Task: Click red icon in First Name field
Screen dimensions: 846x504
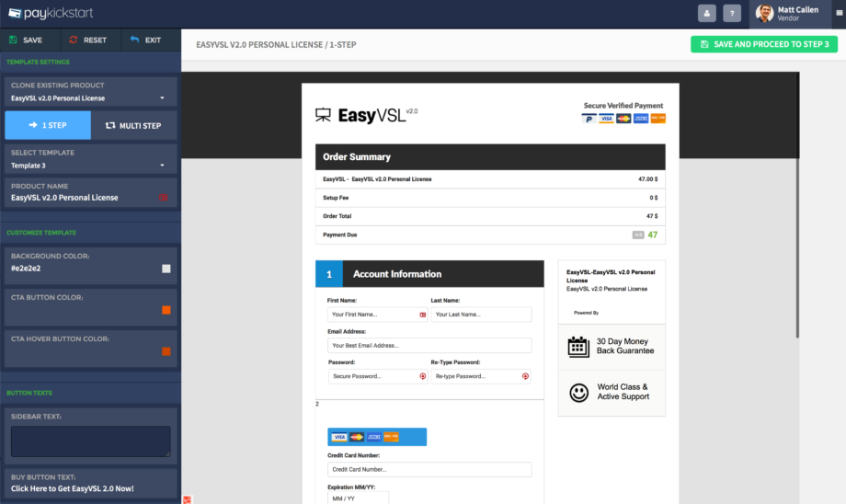Action: 422,315
